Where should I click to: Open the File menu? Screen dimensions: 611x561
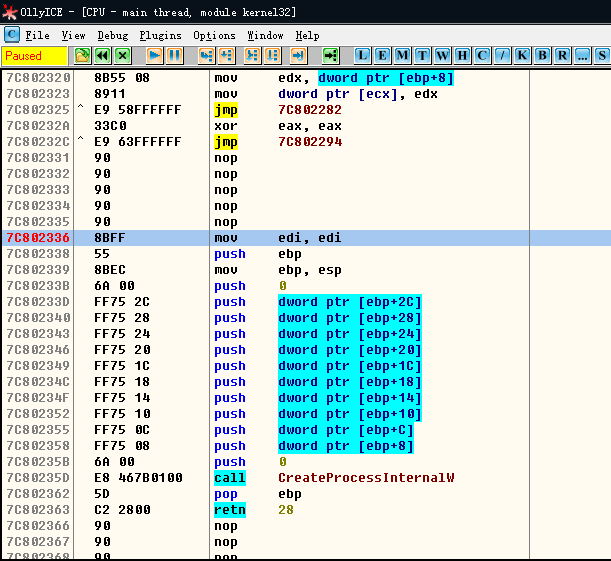point(37,35)
